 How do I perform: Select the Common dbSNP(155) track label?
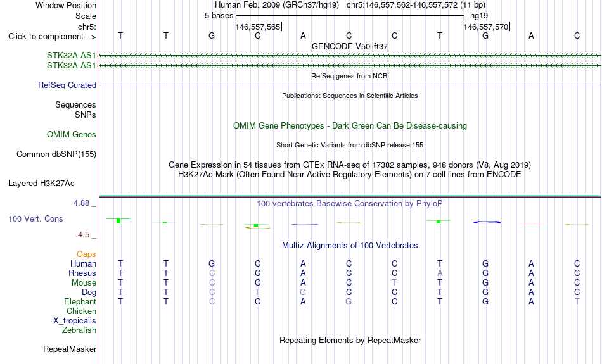coord(56,154)
